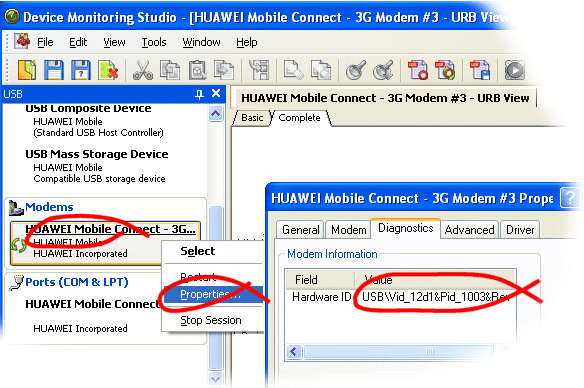This screenshot has height=388, width=584.
Task: Click the Save As icon with question mark
Action: tap(81, 70)
